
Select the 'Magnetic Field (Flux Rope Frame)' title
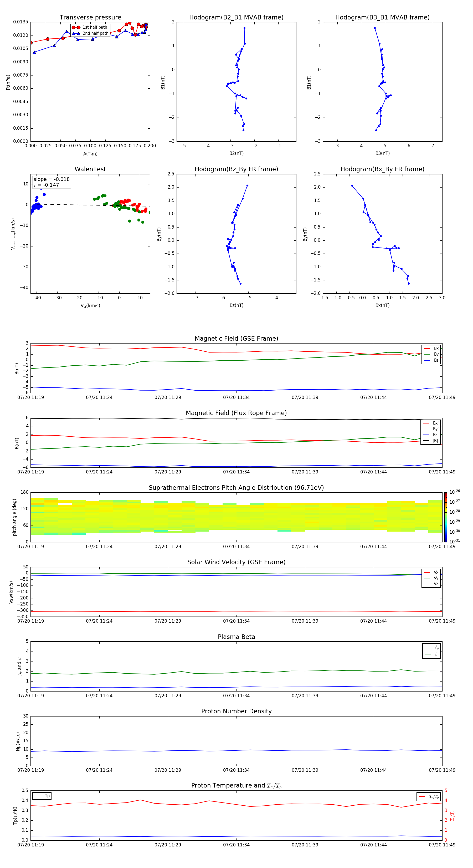pyautogui.click(x=236, y=413)
